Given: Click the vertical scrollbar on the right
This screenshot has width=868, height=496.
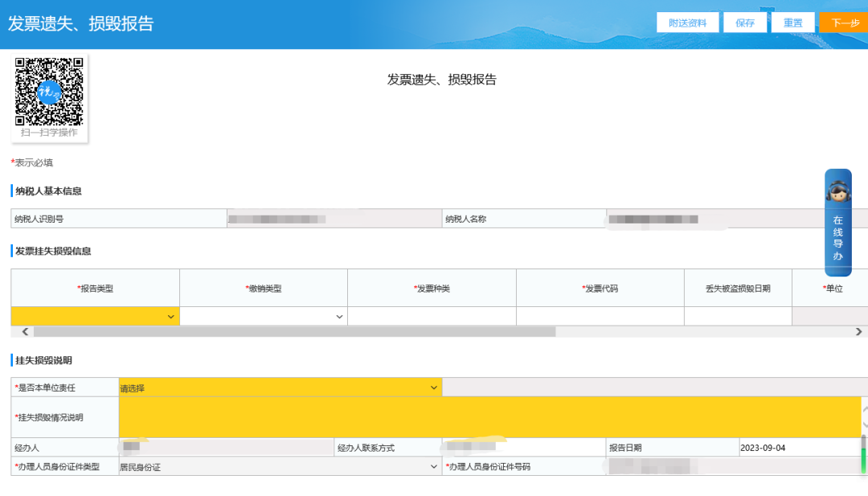Looking at the screenshot, I should click(x=864, y=454).
